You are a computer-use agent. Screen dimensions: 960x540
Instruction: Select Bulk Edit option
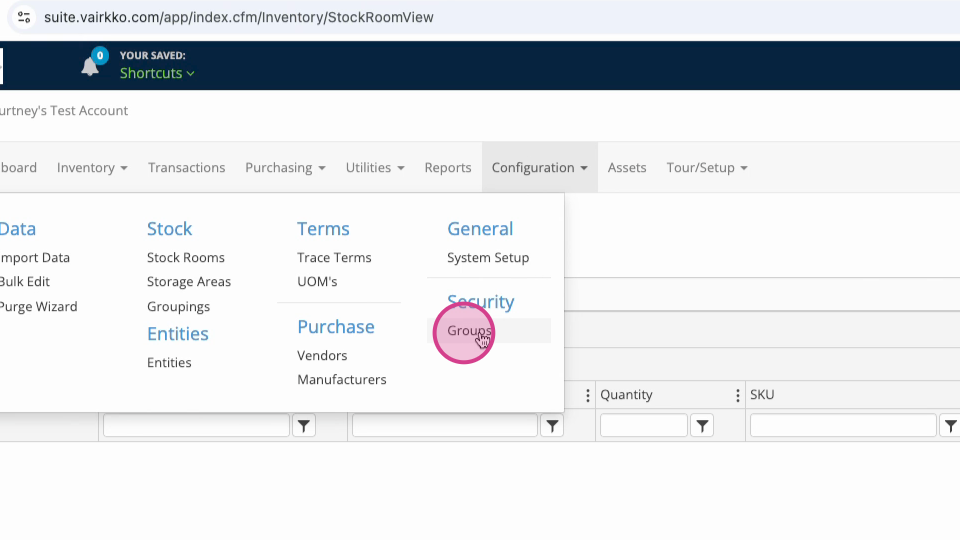click(24, 282)
